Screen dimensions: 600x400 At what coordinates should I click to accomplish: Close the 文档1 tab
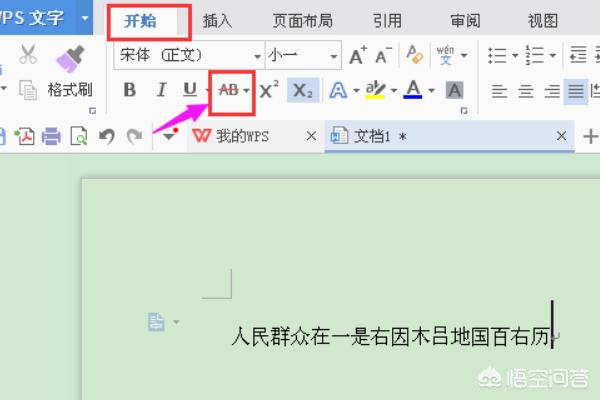561,136
